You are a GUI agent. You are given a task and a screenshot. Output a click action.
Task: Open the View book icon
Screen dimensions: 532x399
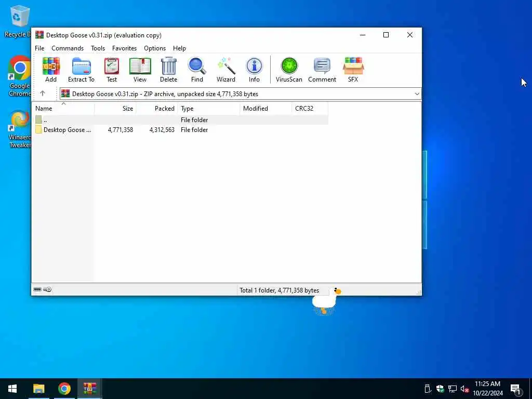point(140,70)
